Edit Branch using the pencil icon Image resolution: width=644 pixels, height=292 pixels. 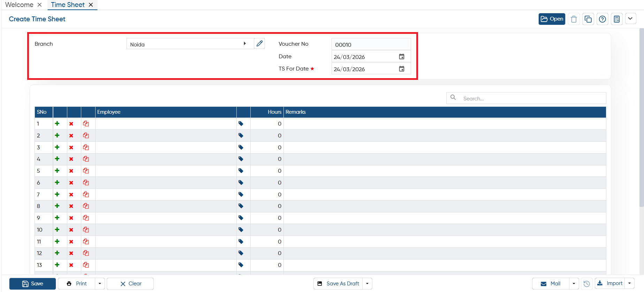(x=259, y=44)
